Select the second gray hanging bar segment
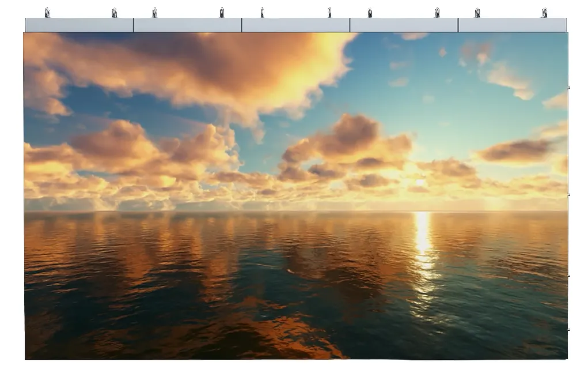 point(187,25)
